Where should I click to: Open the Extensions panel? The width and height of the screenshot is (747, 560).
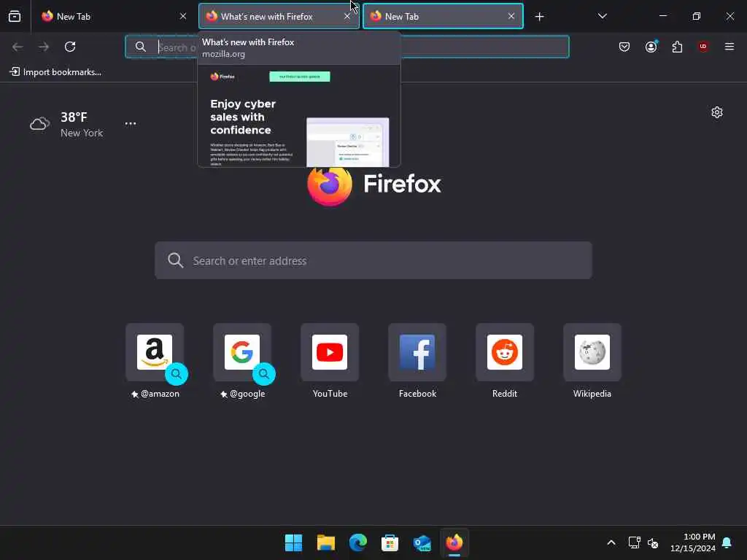point(677,47)
